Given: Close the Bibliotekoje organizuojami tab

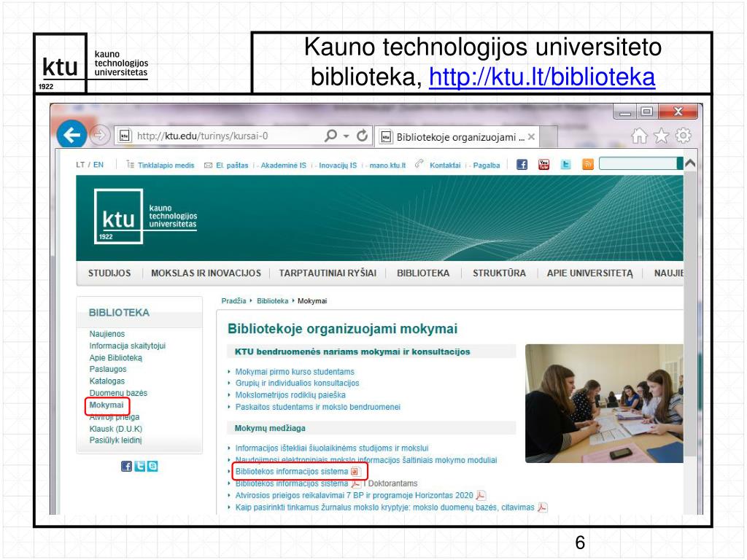Looking at the screenshot, I should point(531,137).
